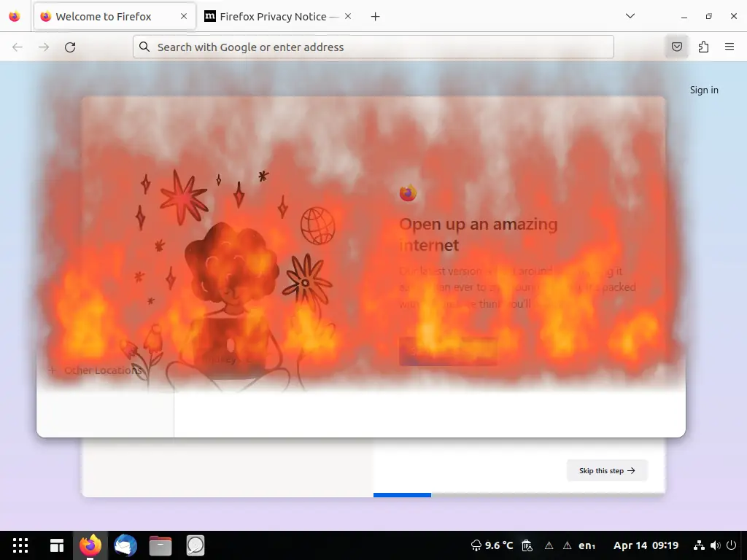Click the faded primary button under the description
Screen dimensions: 747x560
coord(448,351)
